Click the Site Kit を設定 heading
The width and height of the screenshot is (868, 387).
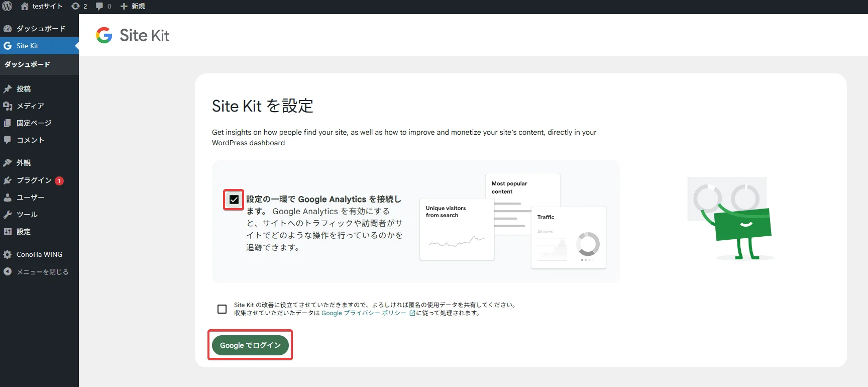[x=263, y=106]
